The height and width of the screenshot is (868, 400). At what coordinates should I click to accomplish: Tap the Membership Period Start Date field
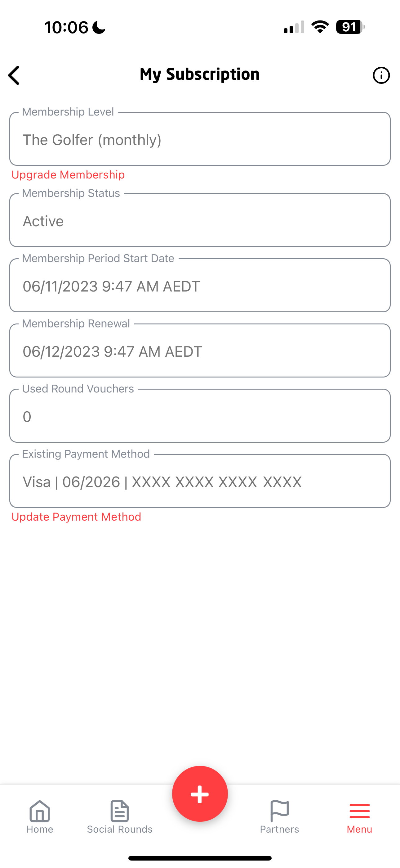coord(200,285)
